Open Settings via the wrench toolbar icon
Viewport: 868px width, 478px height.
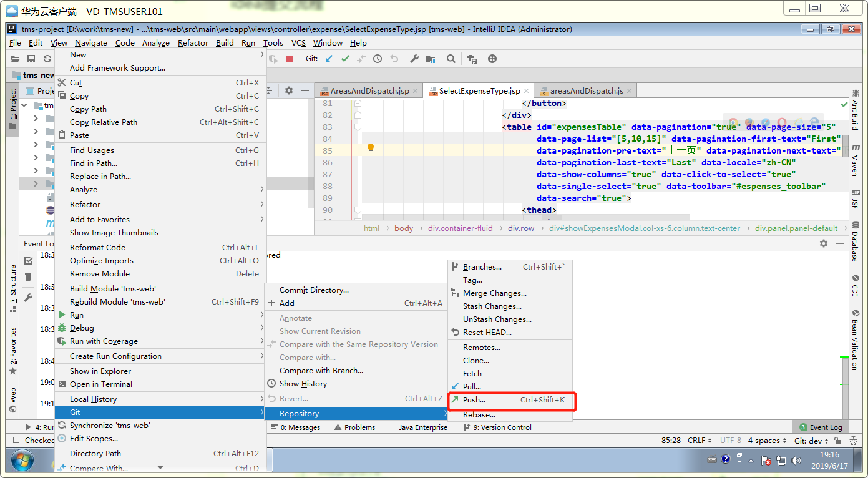click(414, 59)
